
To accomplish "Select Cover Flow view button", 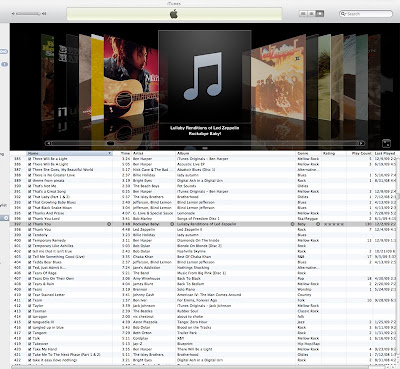I will (x=320, y=14).
